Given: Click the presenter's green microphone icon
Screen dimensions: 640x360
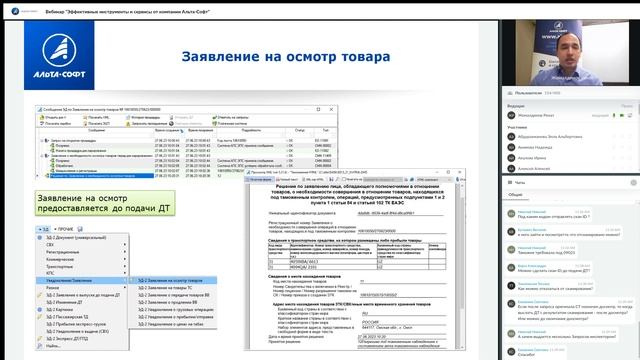Looking at the screenshot, I should click(614, 116).
